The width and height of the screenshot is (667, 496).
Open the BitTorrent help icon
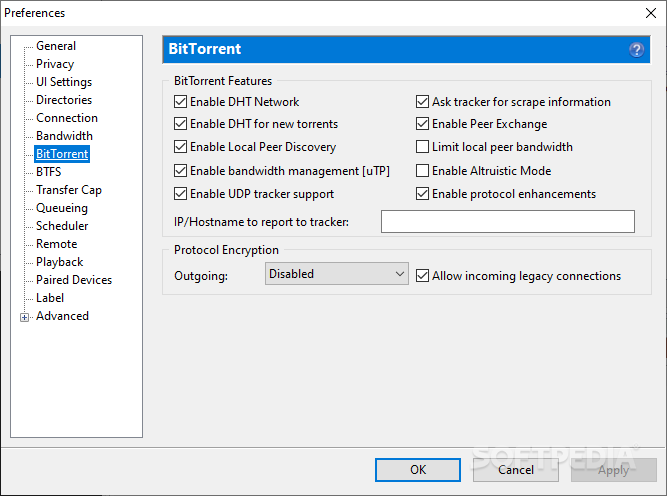(636, 50)
